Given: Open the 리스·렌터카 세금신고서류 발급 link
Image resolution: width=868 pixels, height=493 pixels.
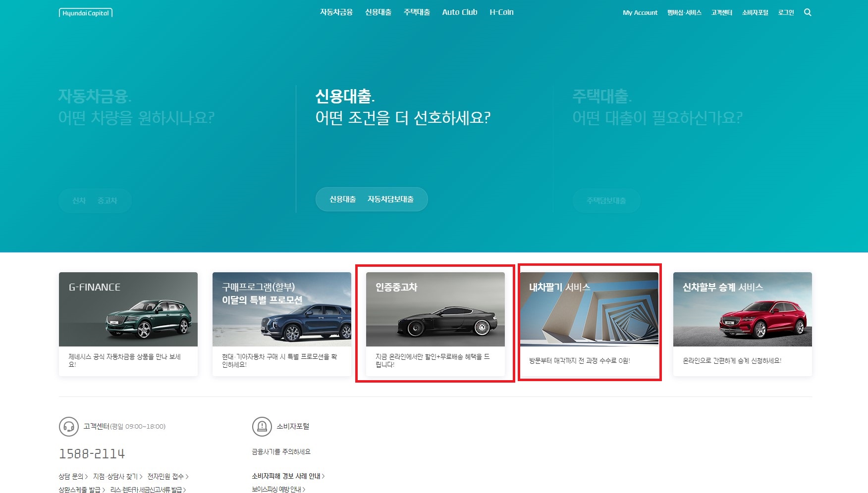Looking at the screenshot, I should [148, 490].
